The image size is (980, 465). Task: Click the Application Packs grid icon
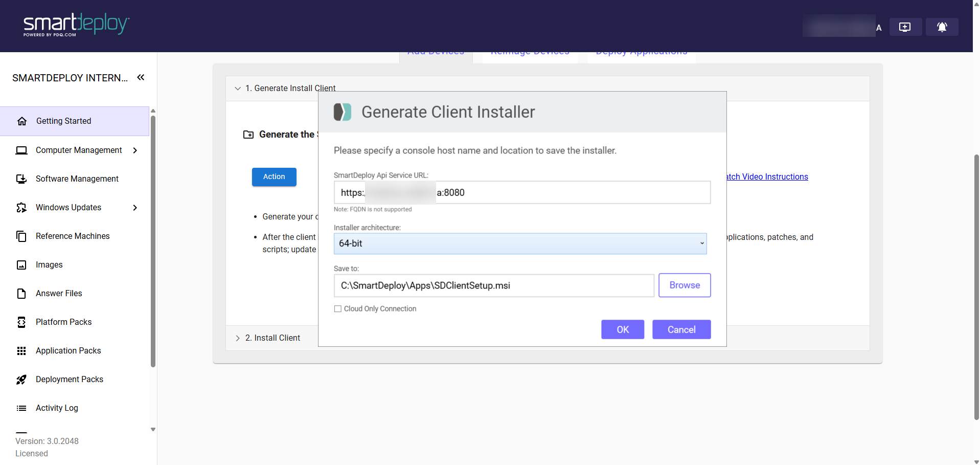(21, 351)
